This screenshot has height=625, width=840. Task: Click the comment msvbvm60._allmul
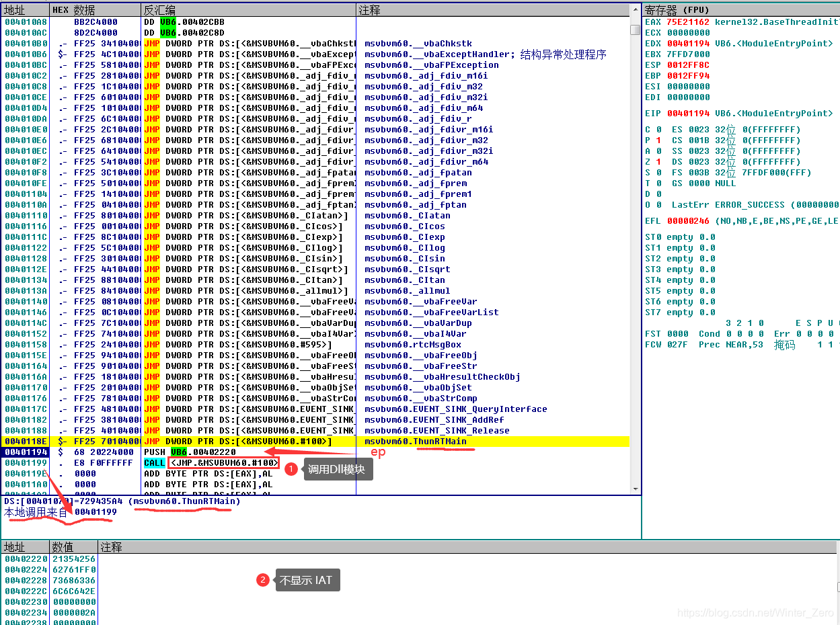[x=408, y=291]
